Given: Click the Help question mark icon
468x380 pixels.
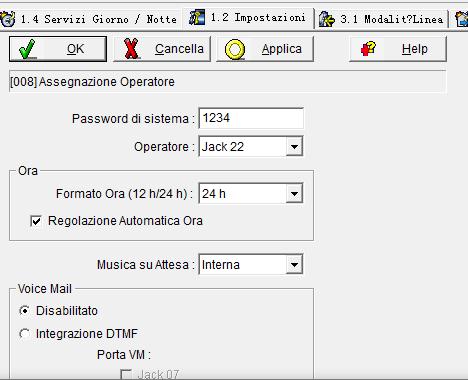Looking at the screenshot, I should click(368, 49).
